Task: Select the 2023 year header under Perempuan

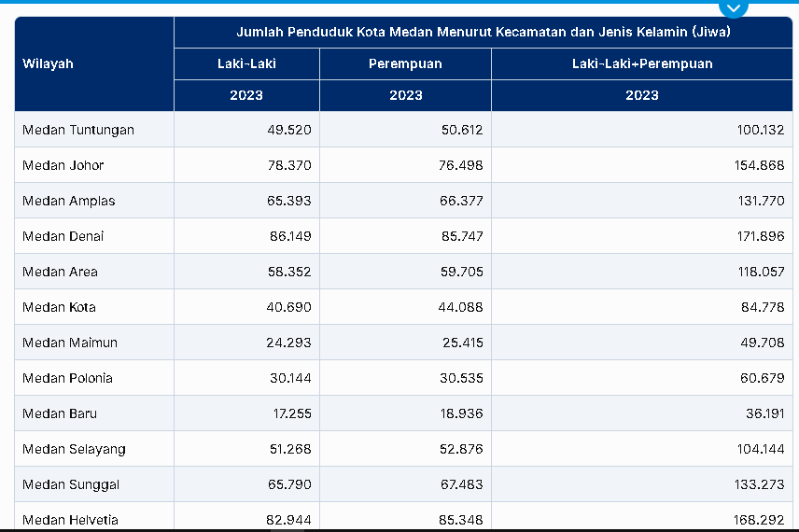Action: tap(405, 95)
